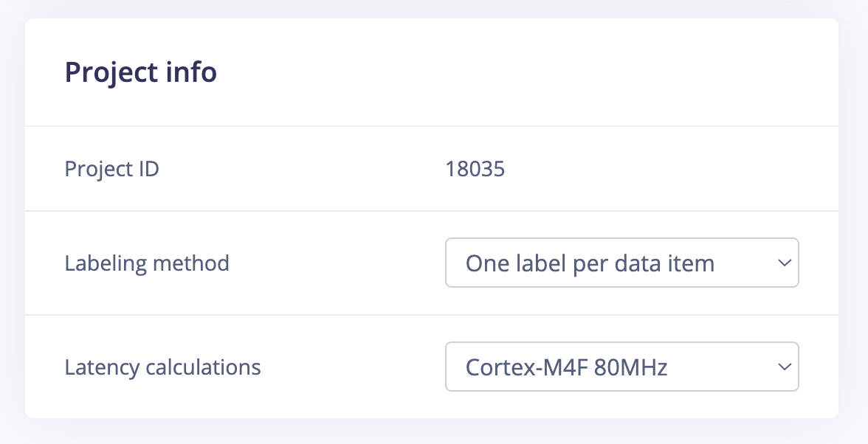The height and width of the screenshot is (444, 868).
Task: Select the project ID value 18035
Action: coord(475,169)
